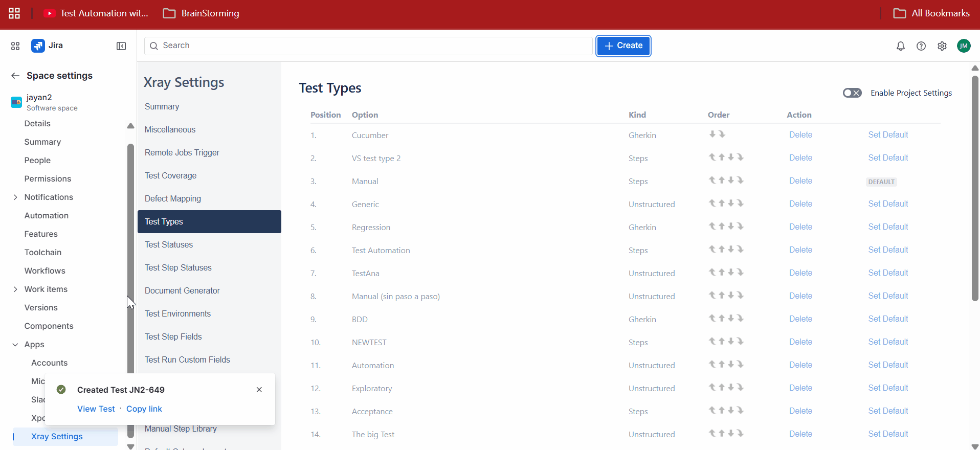Screen dimensions: 980x450
Task: Move Regression test type to the top
Action: click(712, 227)
